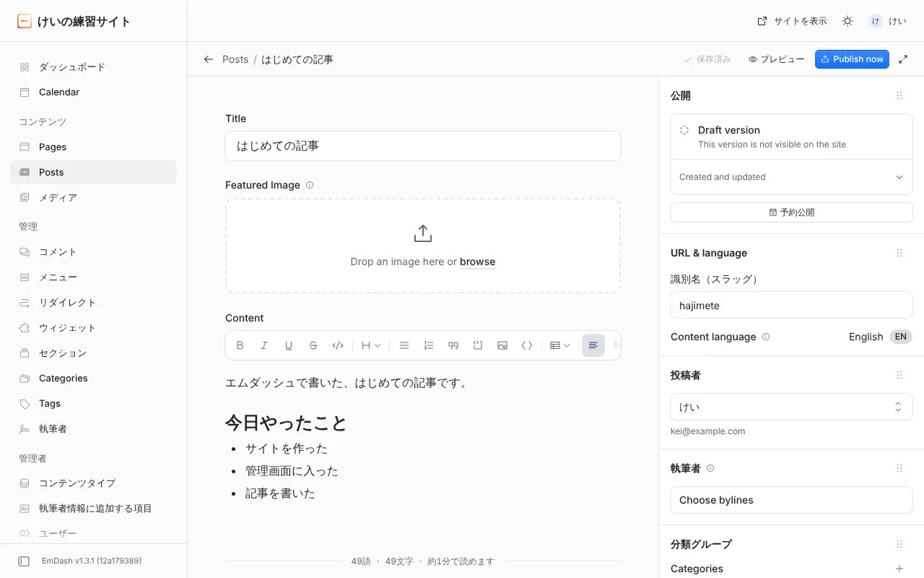Click the drag handle of URL & language panel

coord(899,253)
